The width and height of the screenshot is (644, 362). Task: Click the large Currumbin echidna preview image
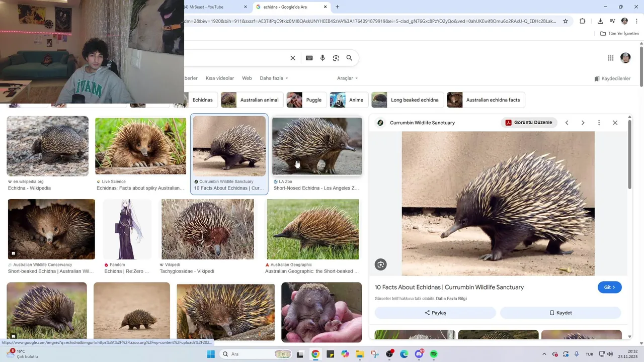(498, 204)
